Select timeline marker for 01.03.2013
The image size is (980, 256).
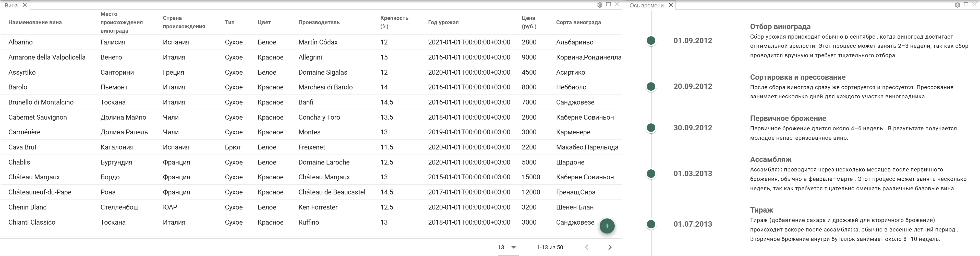click(651, 174)
